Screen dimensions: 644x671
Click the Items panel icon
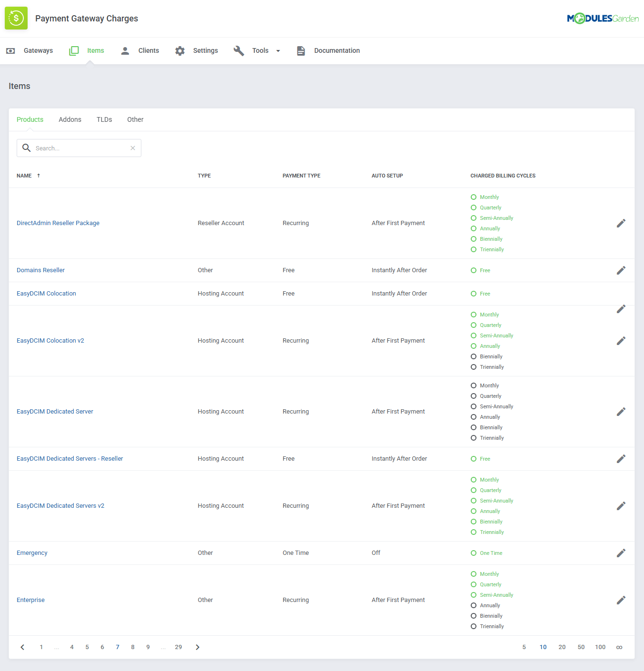coord(74,50)
